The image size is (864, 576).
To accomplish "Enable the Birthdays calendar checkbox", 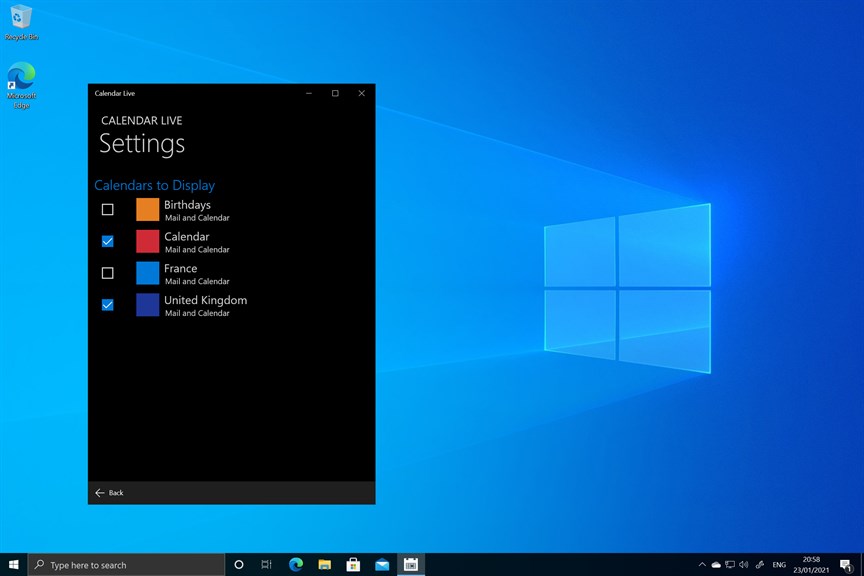I will point(107,209).
